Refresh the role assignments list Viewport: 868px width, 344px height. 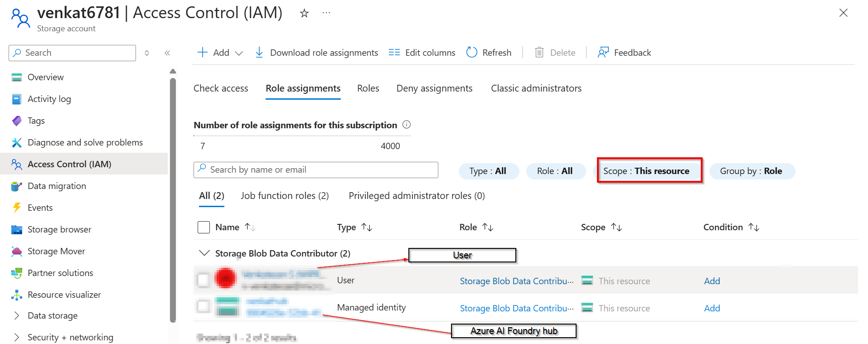tap(489, 53)
